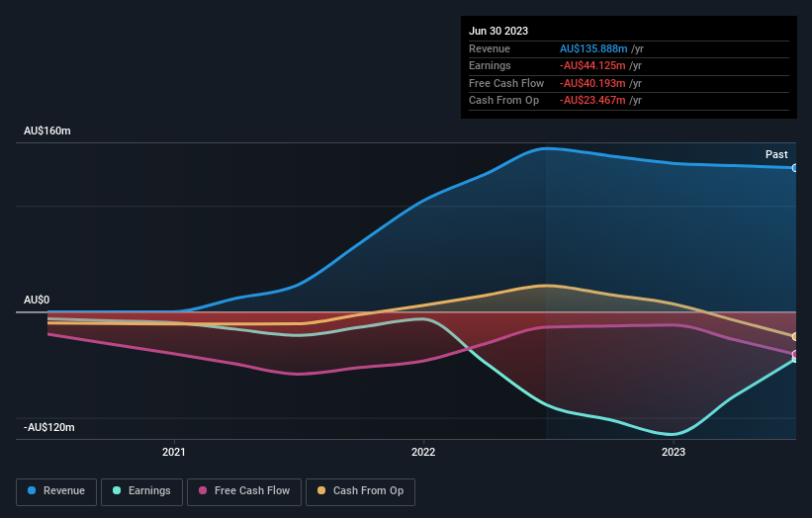Click the Revenue row label in tooltip
Image resolution: width=812 pixels, height=518 pixels.
pos(490,48)
